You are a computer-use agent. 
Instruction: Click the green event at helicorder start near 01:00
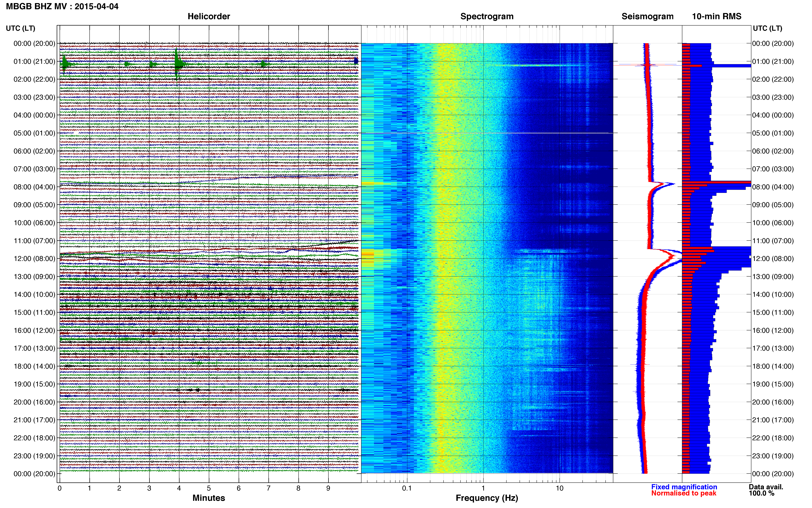click(x=65, y=64)
